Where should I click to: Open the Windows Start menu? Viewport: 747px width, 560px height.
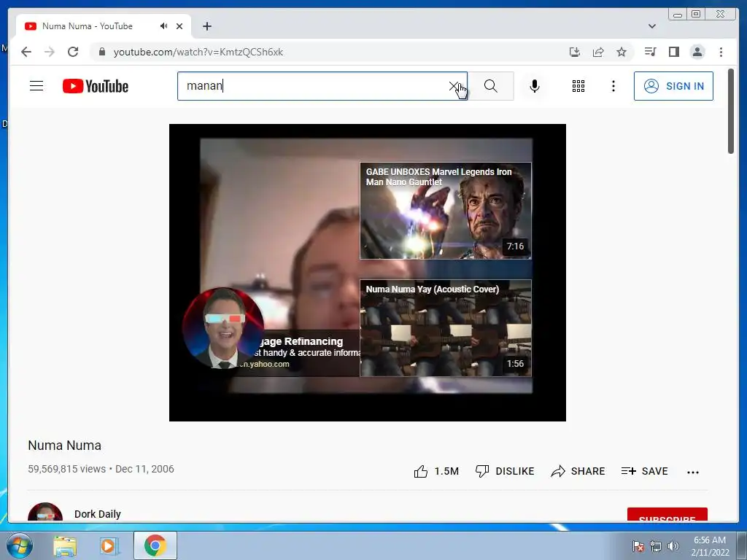20,545
